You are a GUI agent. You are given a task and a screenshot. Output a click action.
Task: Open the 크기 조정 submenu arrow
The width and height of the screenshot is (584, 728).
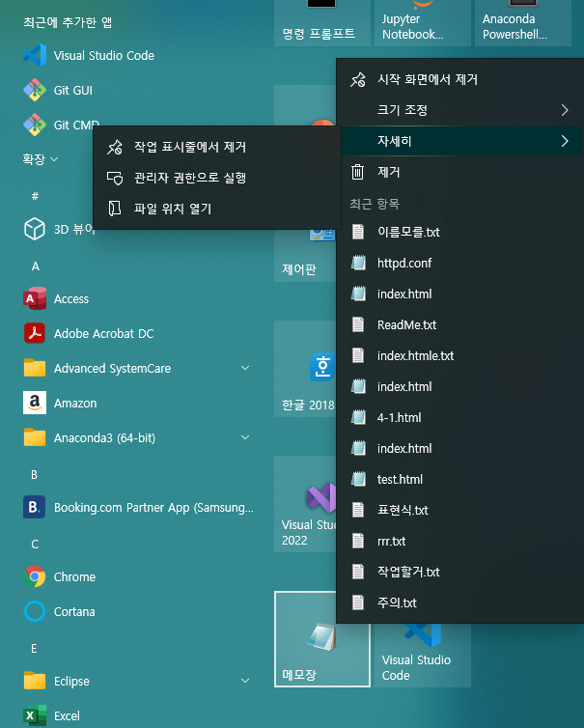[x=565, y=110]
